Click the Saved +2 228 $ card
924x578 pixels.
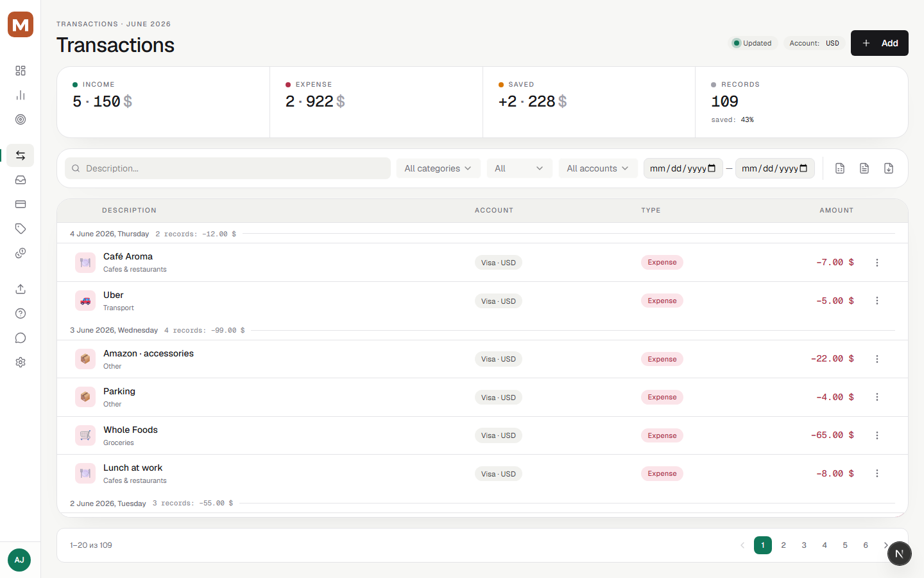589,102
